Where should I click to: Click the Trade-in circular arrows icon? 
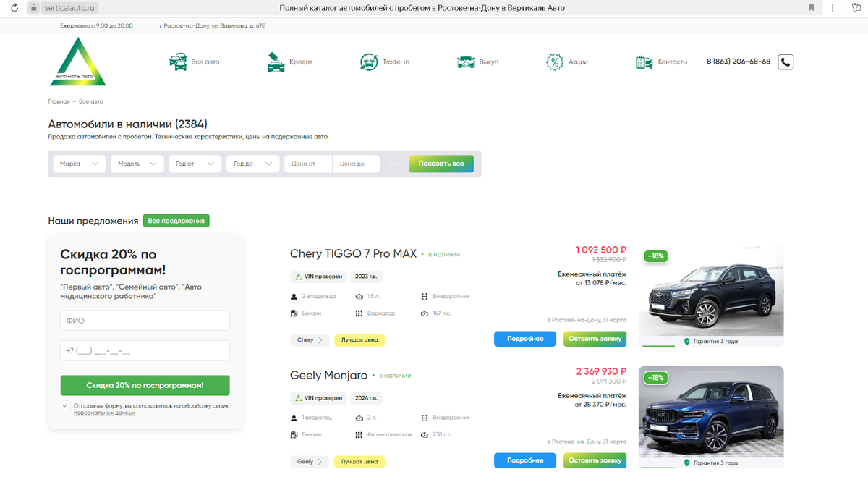coord(369,62)
